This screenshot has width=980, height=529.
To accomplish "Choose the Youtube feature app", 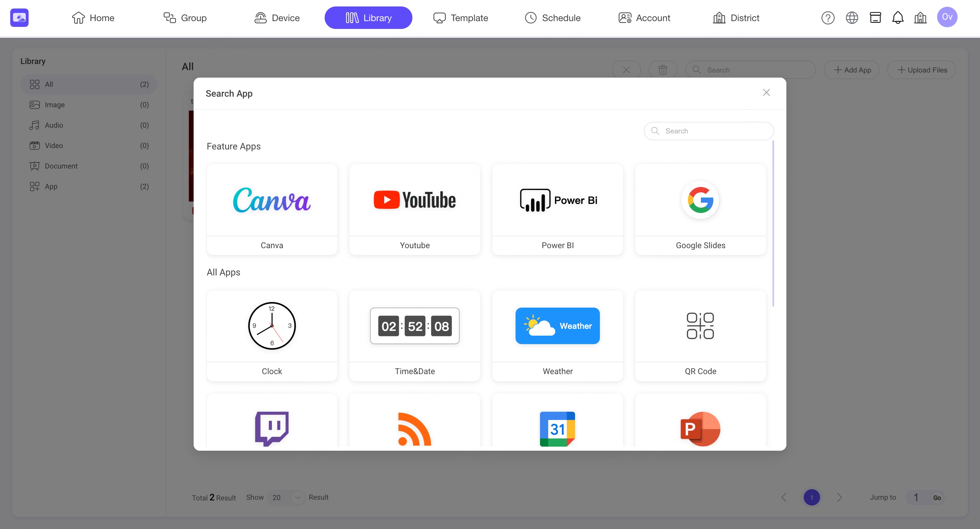I will pos(415,209).
